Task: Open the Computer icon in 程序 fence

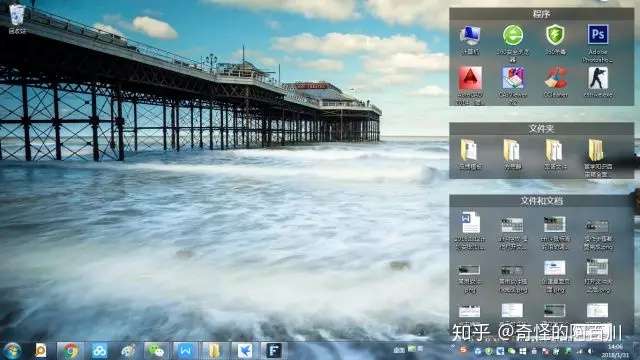Action: point(470,35)
